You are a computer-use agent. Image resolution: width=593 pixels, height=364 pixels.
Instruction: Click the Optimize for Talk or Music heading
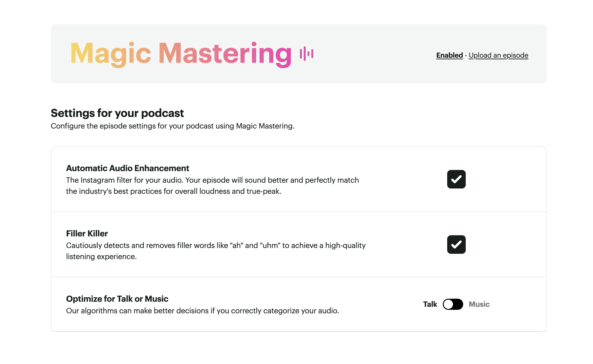click(x=117, y=298)
